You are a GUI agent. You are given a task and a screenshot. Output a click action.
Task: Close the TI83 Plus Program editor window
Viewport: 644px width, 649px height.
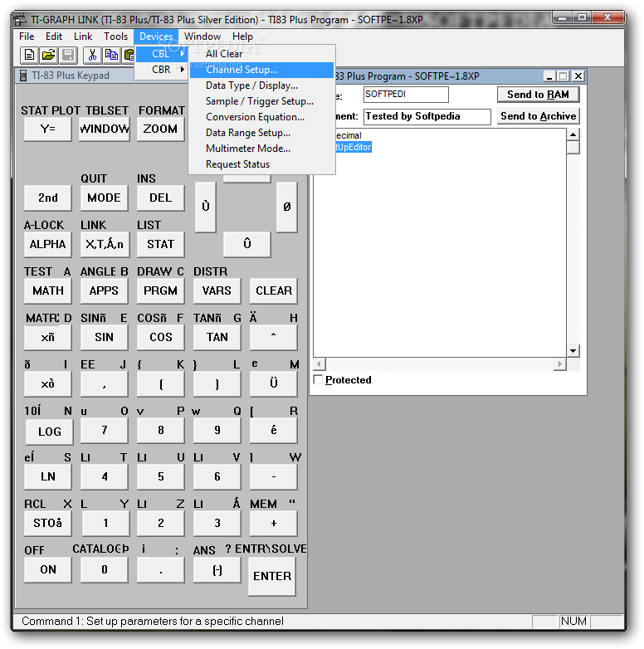tap(578, 76)
